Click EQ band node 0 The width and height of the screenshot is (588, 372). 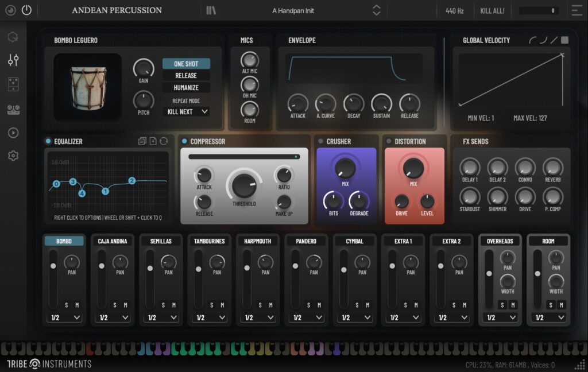pos(56,184)
